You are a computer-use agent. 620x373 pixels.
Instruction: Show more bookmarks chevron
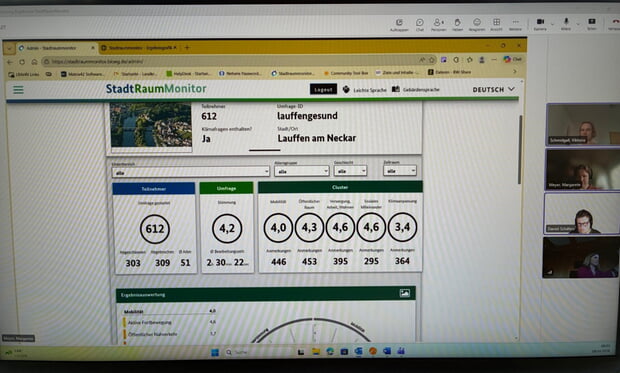pos(514,72)
